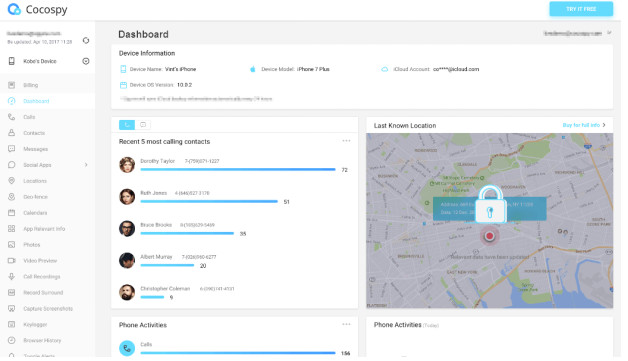Click the refresh sync icon near account email
The width and height of the screenshot is (628, 361).
(x=86, y=40)
